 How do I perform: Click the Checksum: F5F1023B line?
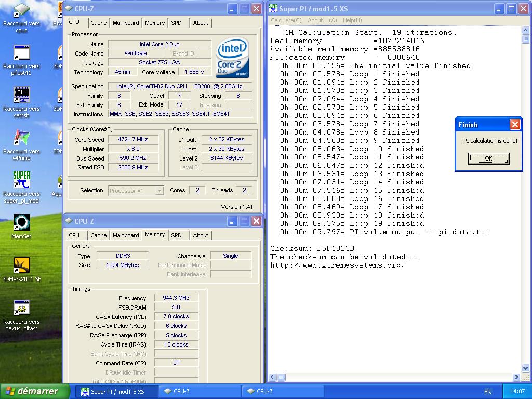coord(312,249)
